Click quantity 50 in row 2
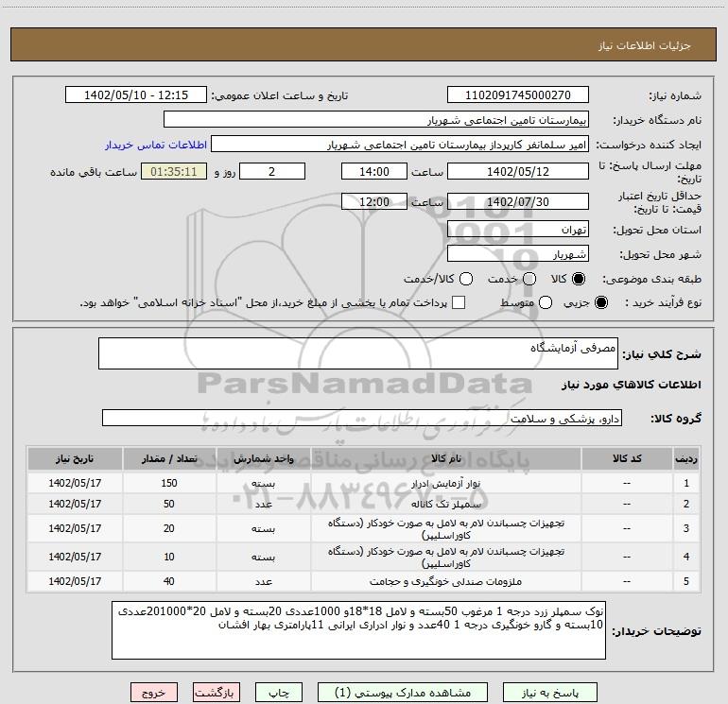This screenshot has width=728, height=704. [x=169, y=504]
